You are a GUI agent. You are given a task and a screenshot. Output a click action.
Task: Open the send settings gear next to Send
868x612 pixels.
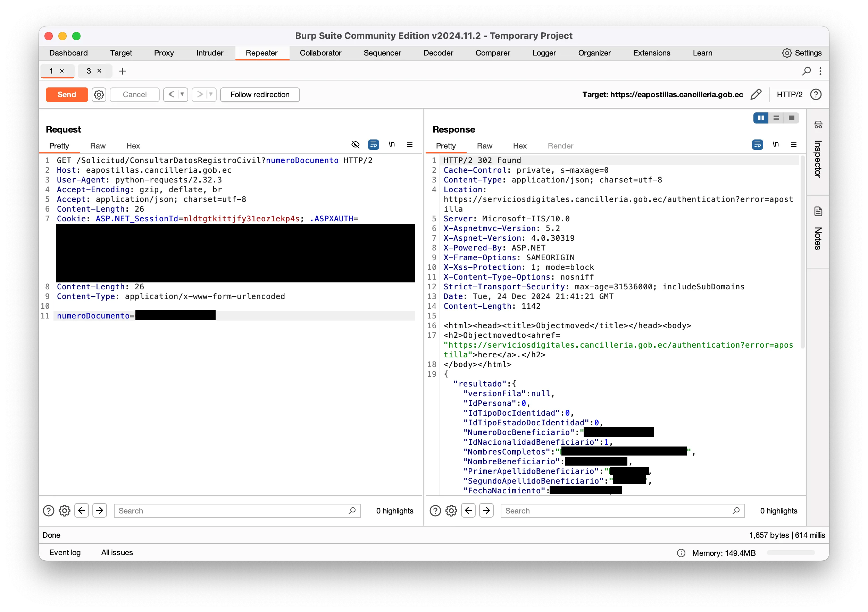pos(99,94)
